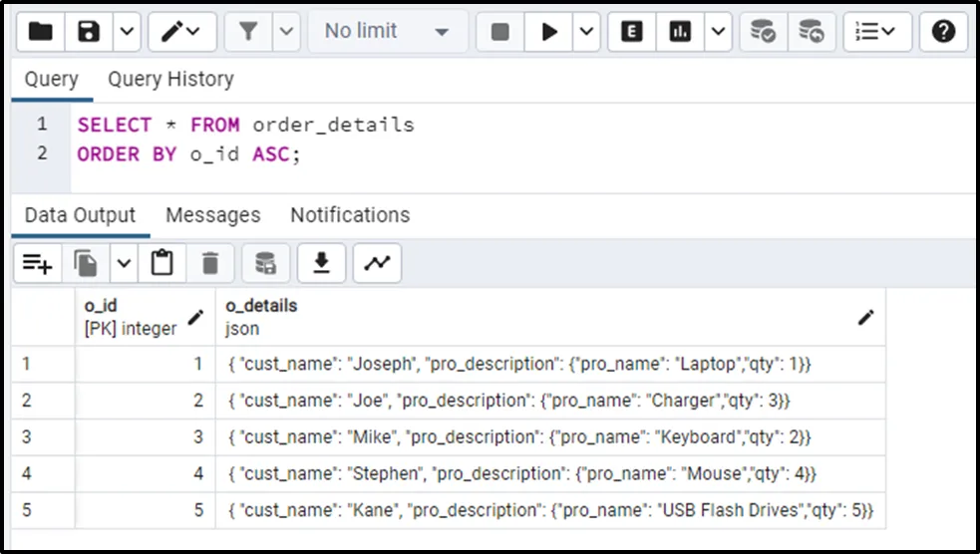Click the Explain query E icon

[x=632, y=32]
